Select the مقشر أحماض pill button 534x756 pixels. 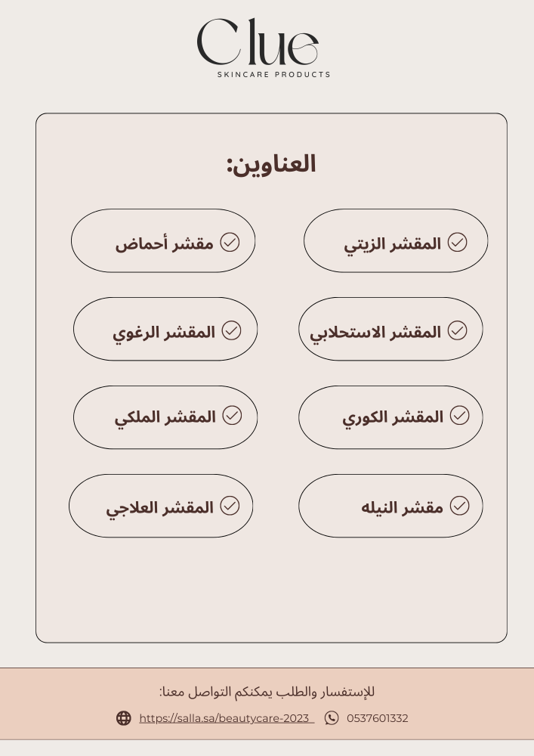(x=163, y=240)
